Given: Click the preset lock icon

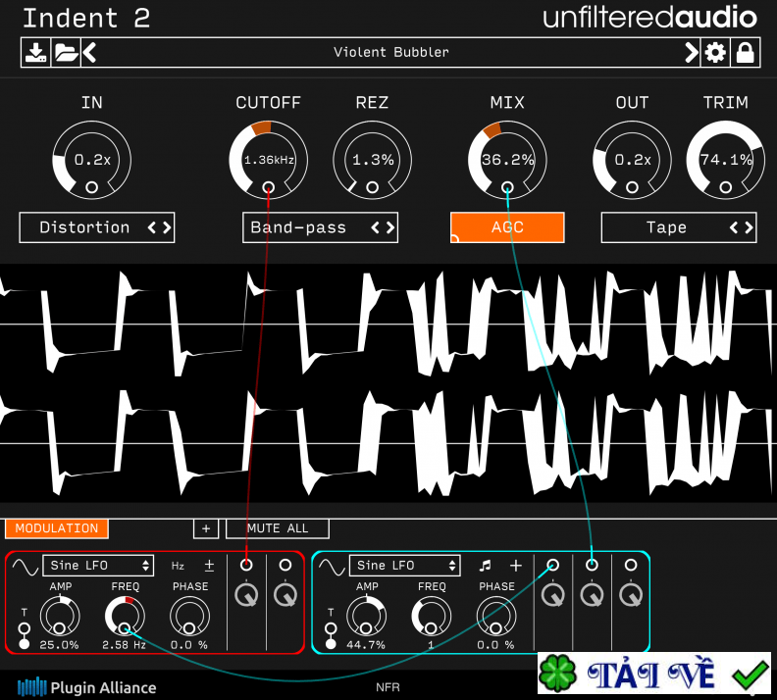Looking at the screenshot, I should click(x=746, y=53).
